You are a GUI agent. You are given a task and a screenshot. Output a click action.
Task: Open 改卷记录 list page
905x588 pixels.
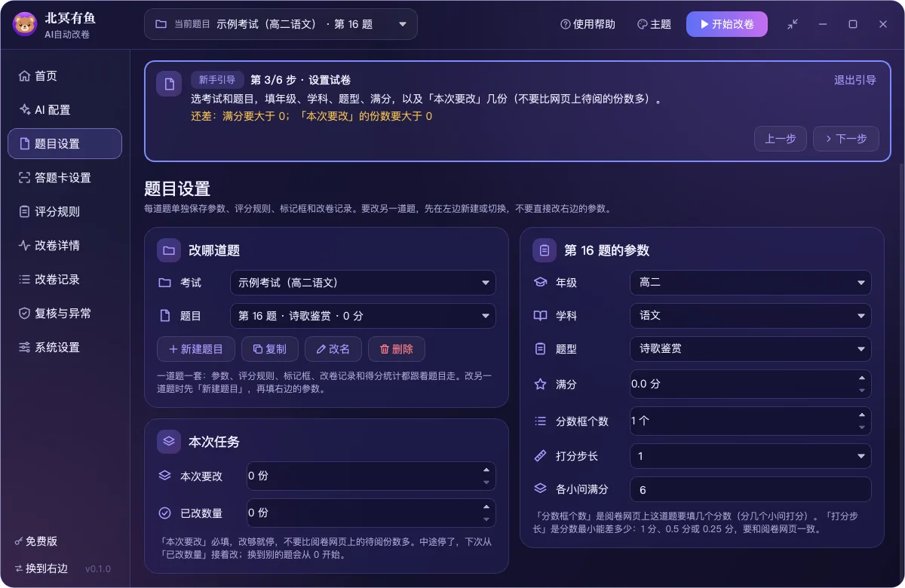click(x=65, y=280)
